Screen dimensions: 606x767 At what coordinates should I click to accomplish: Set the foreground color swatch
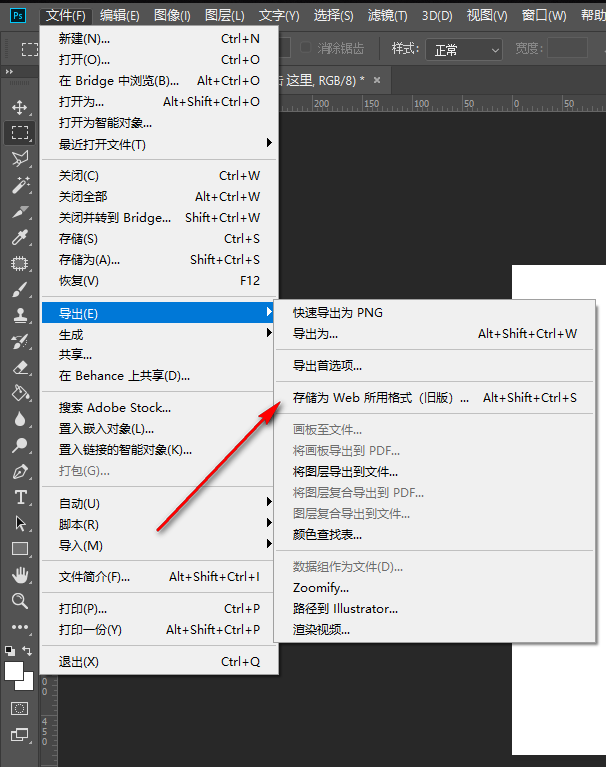click(x=14, y=671)
